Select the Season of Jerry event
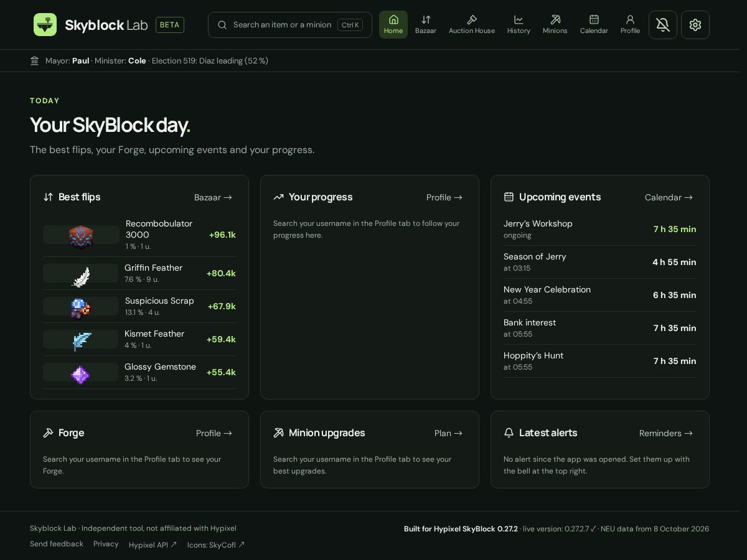747x560 pixels. pyautogui.click(x=600, y=262)
